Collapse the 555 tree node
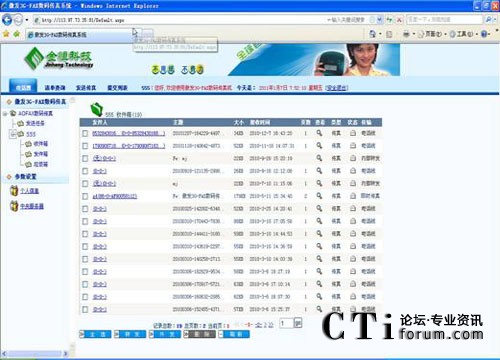Screen dimensions: 500x360 click(13, 134)
